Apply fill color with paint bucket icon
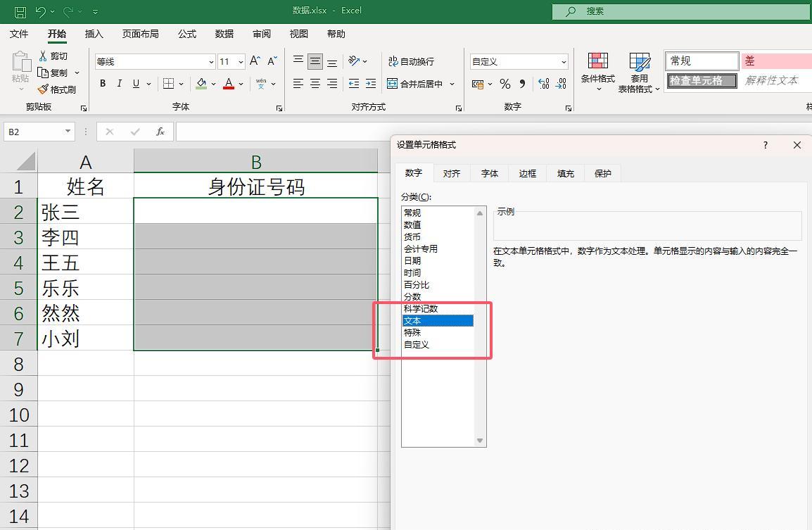812x530 pixels. coord(201,84)
